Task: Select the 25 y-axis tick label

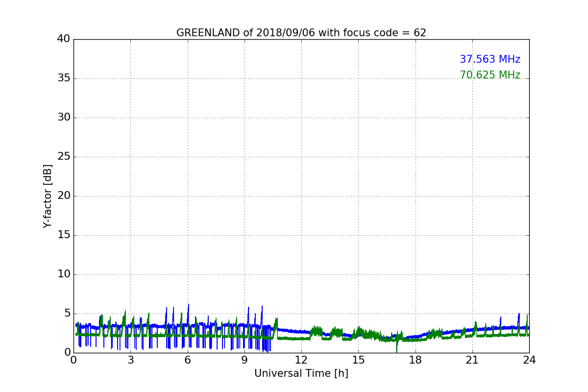Action: 64,157
